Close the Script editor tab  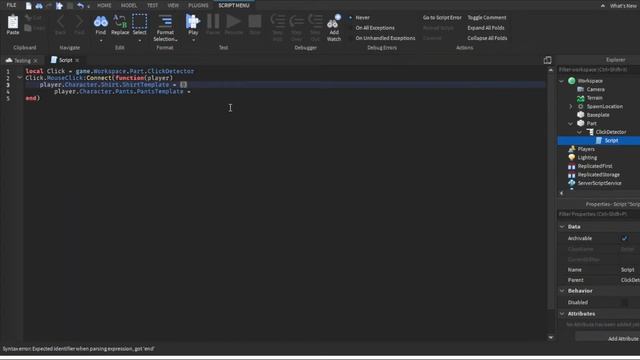tap(77, 60)
